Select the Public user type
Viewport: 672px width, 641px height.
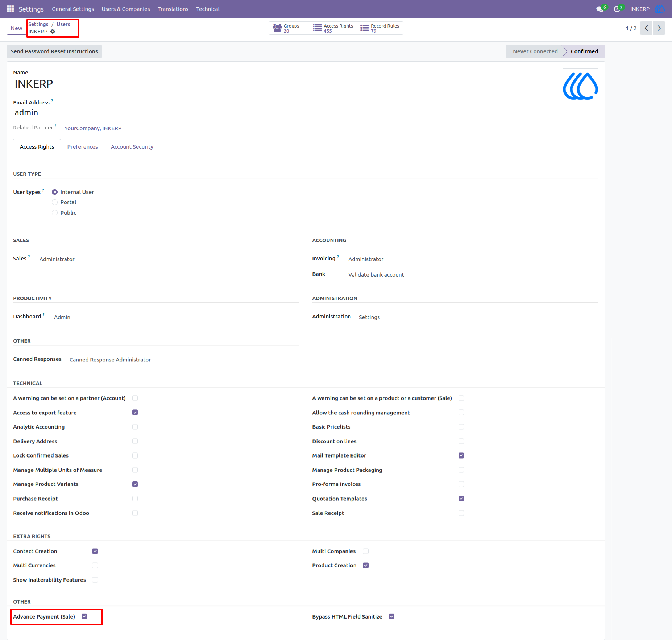coord(55,213)
